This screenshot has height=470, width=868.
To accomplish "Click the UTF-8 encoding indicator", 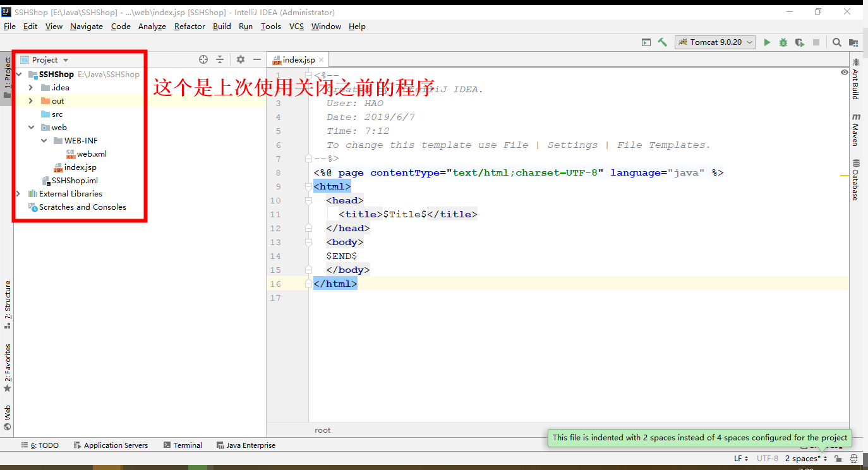I will pyautogui.click(x=768, y=459).
